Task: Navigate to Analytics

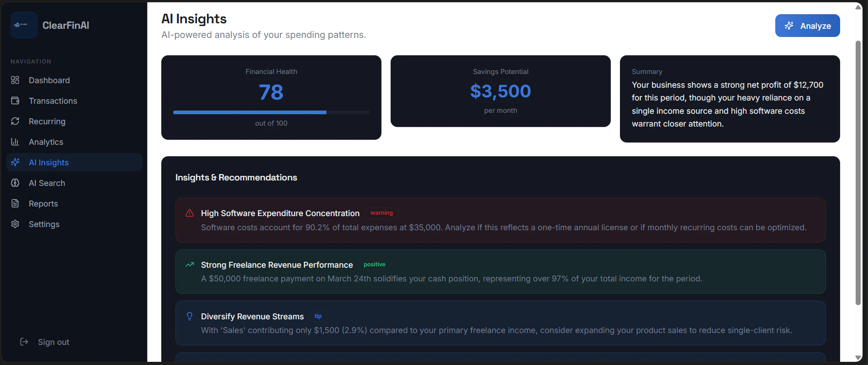Action: pyautogui.click(x=74, y=142)
